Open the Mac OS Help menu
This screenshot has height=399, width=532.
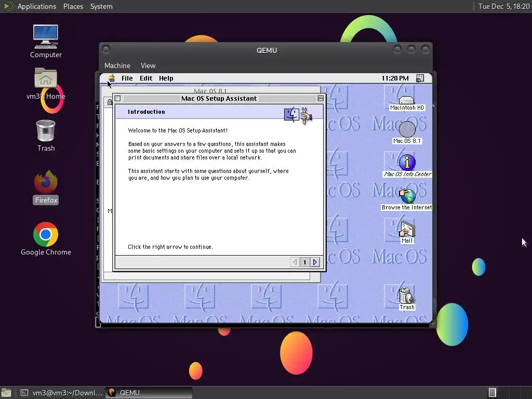coord(166,78)
